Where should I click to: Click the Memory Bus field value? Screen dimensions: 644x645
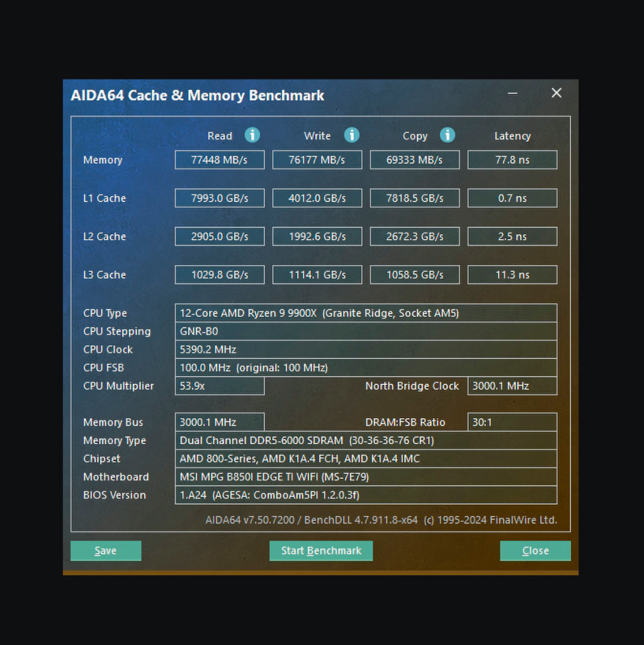[x=220, y=422]
